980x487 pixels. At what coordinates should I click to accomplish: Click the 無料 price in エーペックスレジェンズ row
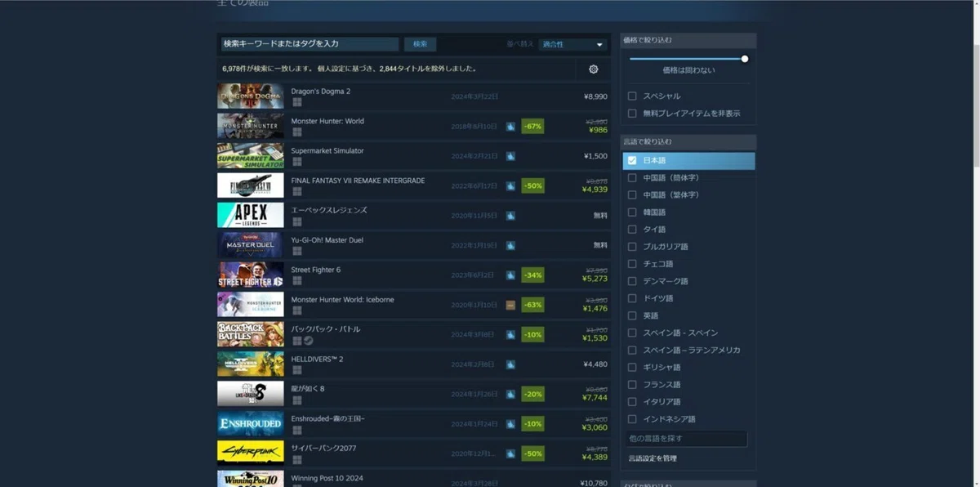pyautogui.click(x=600, y=216)
